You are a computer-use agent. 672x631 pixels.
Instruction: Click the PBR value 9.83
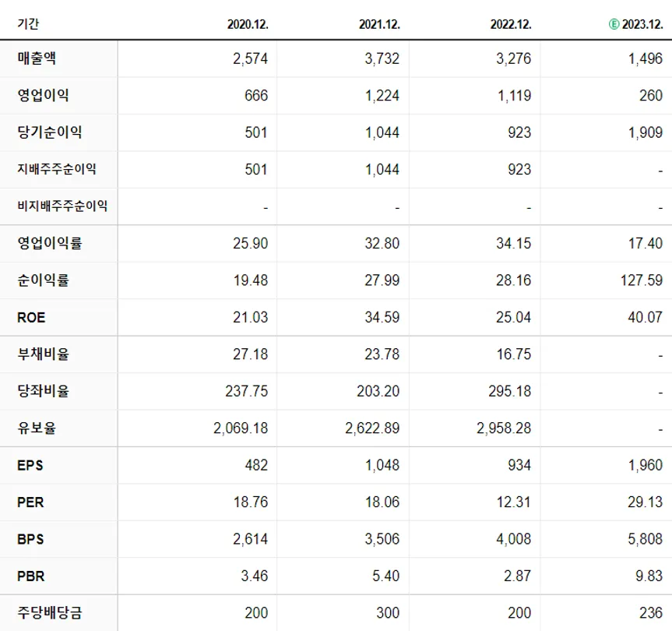click(649, 576)
